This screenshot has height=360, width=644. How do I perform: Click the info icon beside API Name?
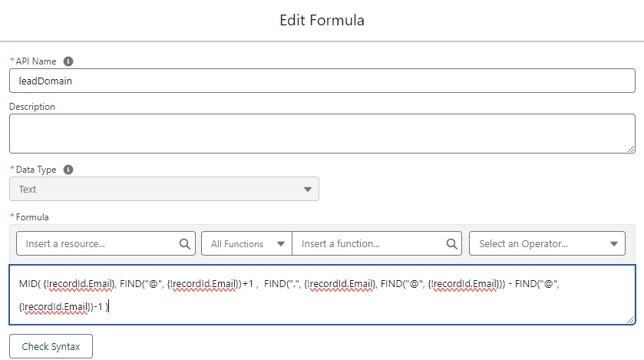pos(68,61)
